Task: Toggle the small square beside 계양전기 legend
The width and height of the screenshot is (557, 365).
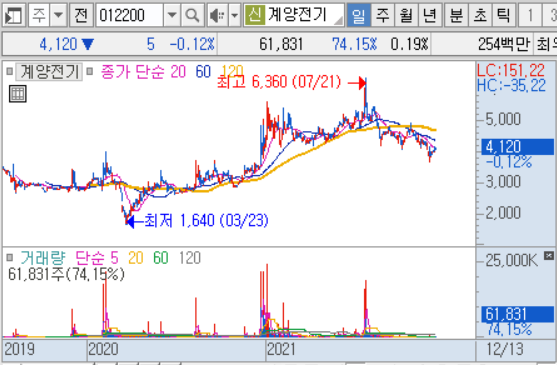Action: click(x=10, y=71)
